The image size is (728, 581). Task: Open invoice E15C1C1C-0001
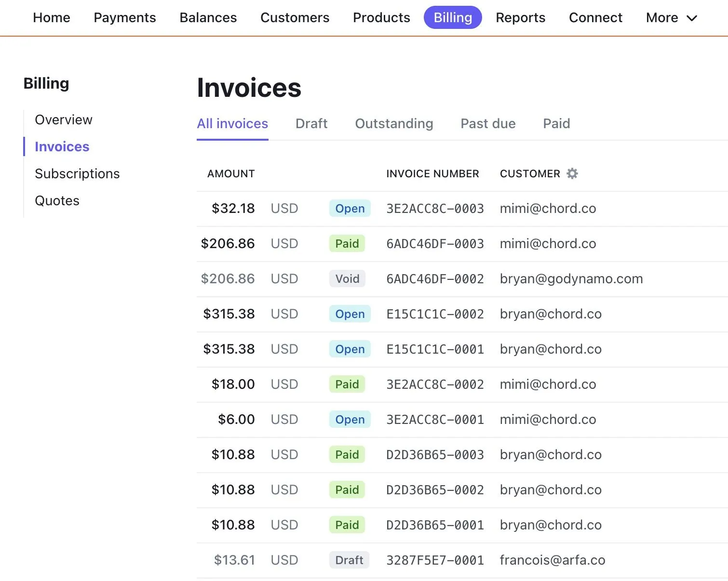pyautogui.click(x=435, y=349)
